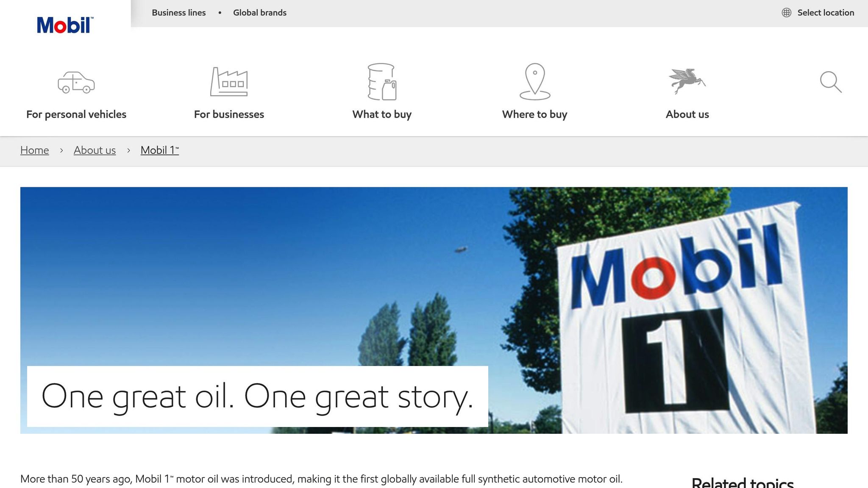This screenshot has height=488, width=868.
Task: Click Select location in the top bar
Action: [x=826, y=12]
